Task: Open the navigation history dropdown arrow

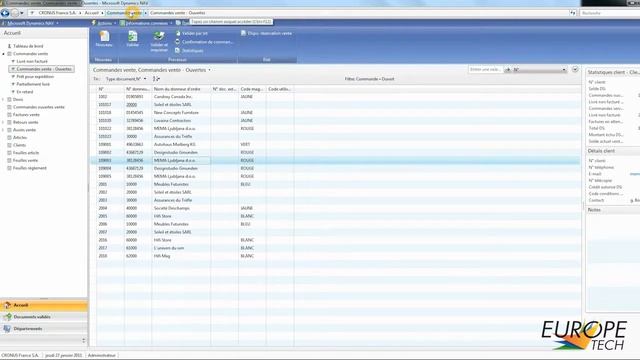Action: 22,13
